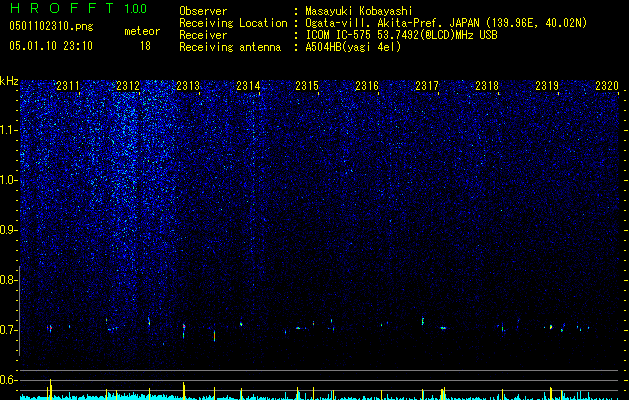Click the meteor count label
Screen dimensions: 629x400
click(x=142, y=31)
